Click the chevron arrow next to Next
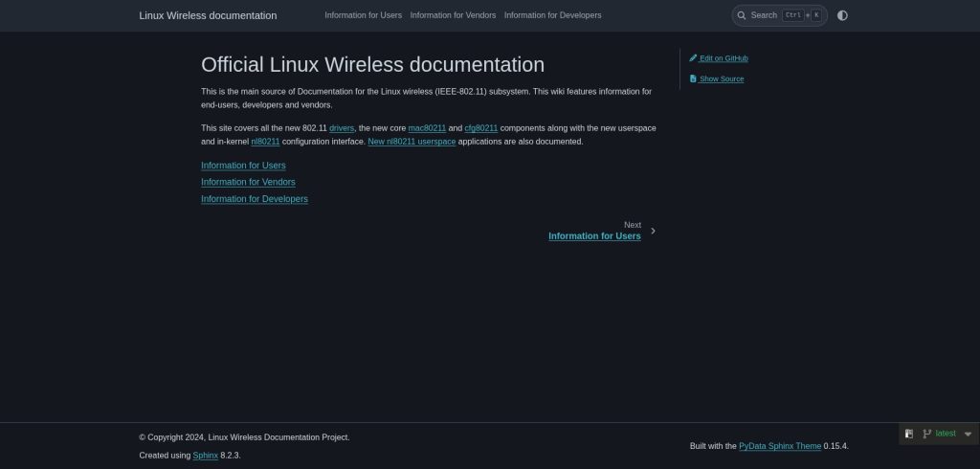The height and width of the screenshot is (469, 980). coord(653,231)
